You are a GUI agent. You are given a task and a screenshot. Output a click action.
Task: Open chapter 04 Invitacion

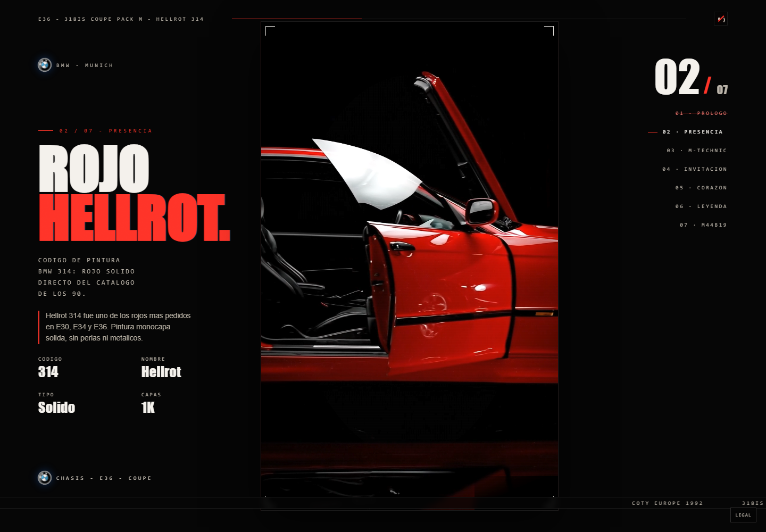click(695, 169)
